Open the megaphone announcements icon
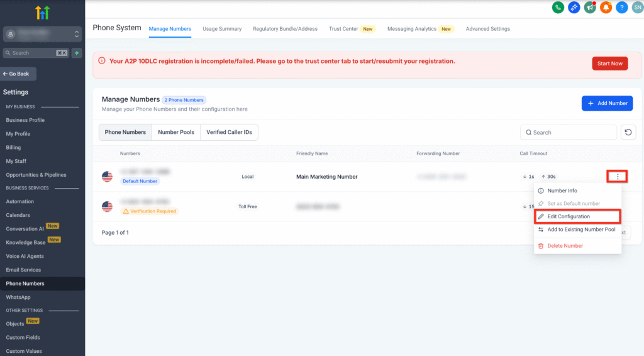The height and width of the screenshot is (356, 644). tap(589, 8)
